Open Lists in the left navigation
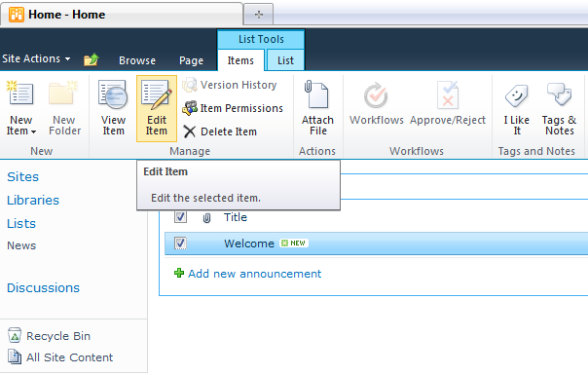 click(x=21, y=224)
